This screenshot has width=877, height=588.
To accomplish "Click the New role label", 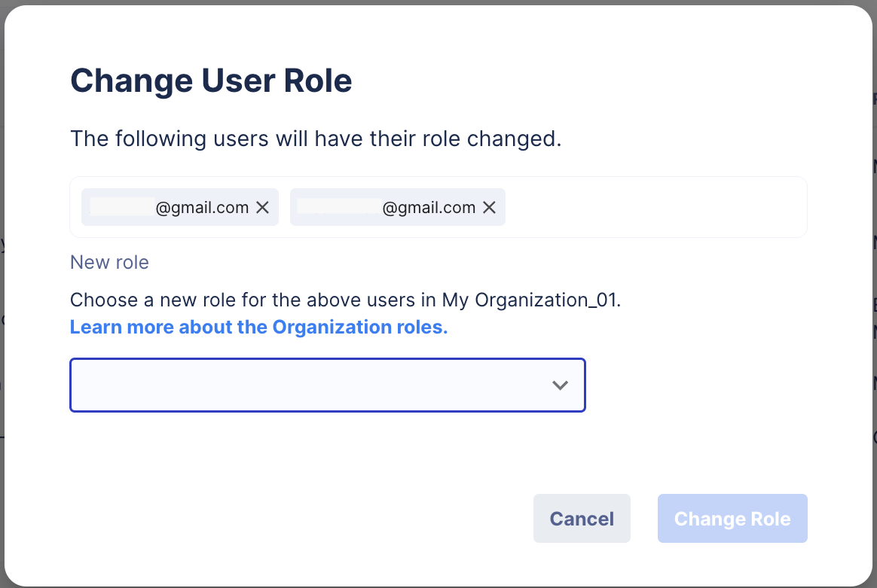I will 109,262.
